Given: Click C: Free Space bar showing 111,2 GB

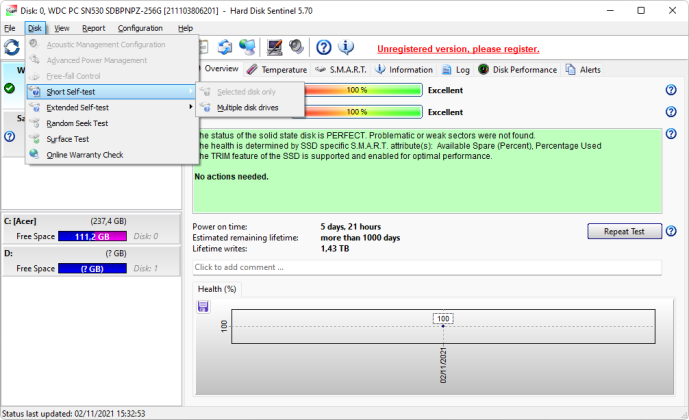Looking at the screenshot, I should click(x=92, y=236).
